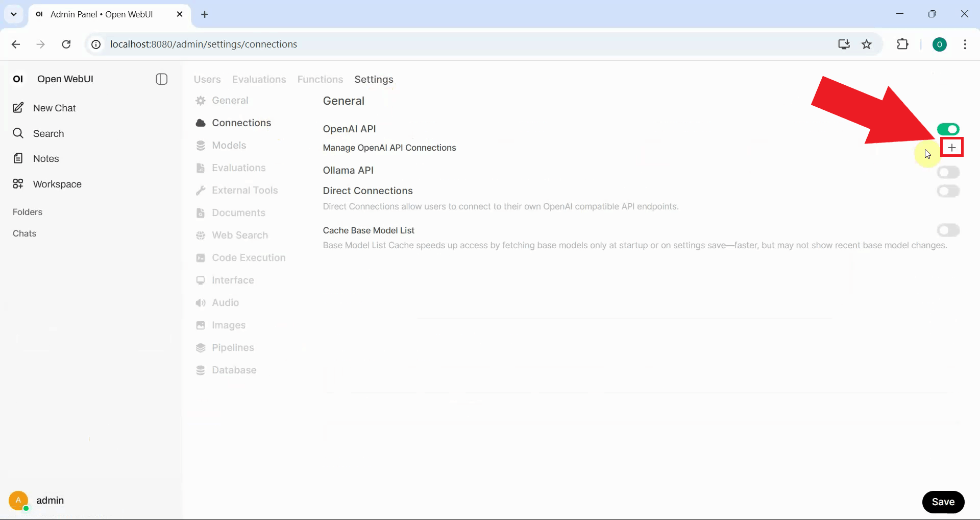Disable the OpenAI API toggle
Screen dimensions: 980x520
click(948, 129)
